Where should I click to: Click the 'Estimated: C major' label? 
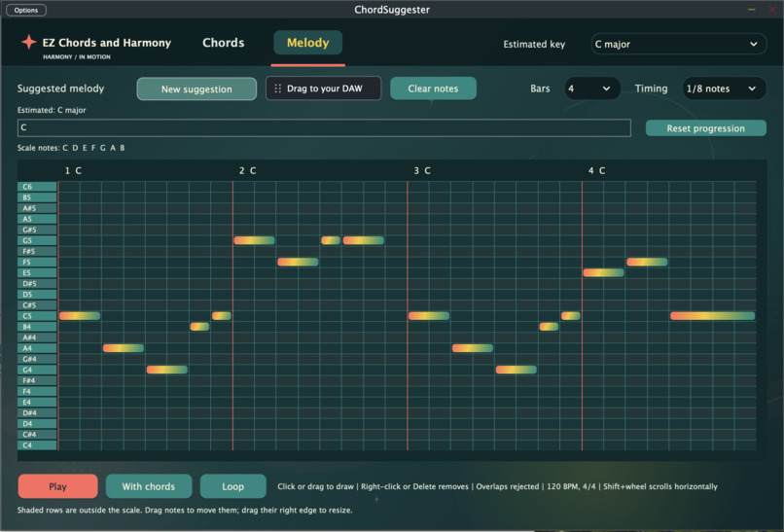[52, 110]
